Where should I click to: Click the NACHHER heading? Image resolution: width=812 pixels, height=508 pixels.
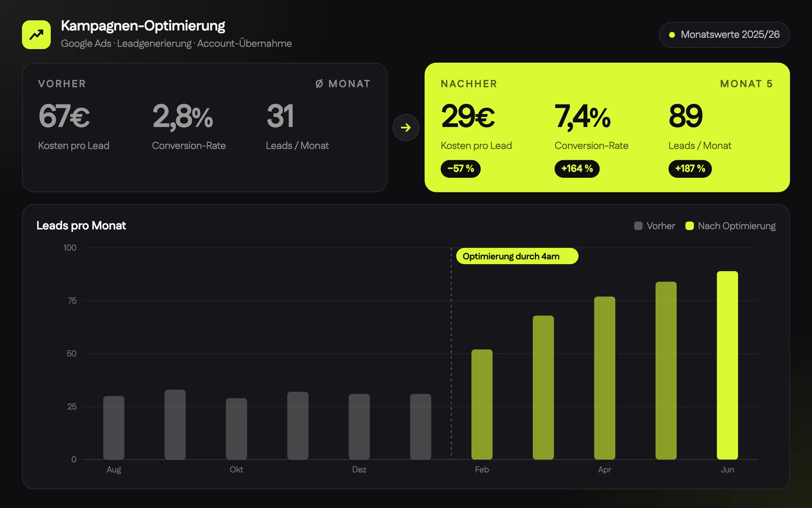pos(469,84)
